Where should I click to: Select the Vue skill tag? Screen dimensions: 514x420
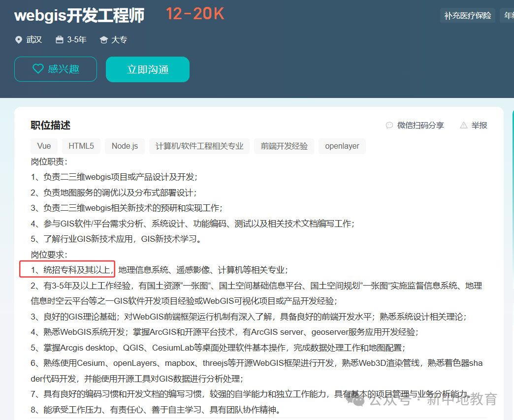click(44, 146)
